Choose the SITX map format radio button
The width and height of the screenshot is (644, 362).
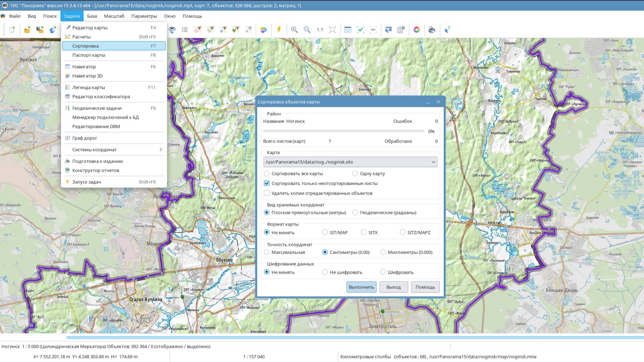364,232
